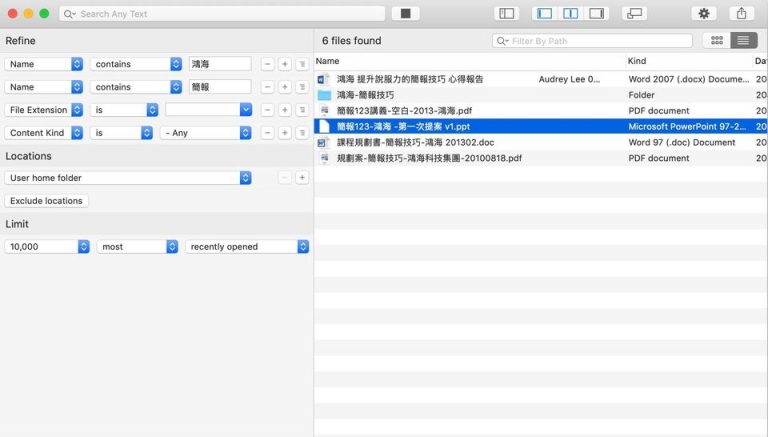Screen dimensions: 768x437
Task: Open the File Extension 'is' operator dropdown
Action: [124, 110]
